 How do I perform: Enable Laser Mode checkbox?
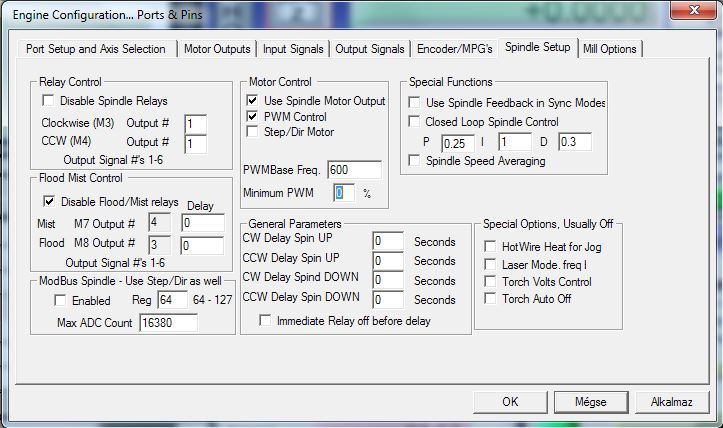click(490, 263)
